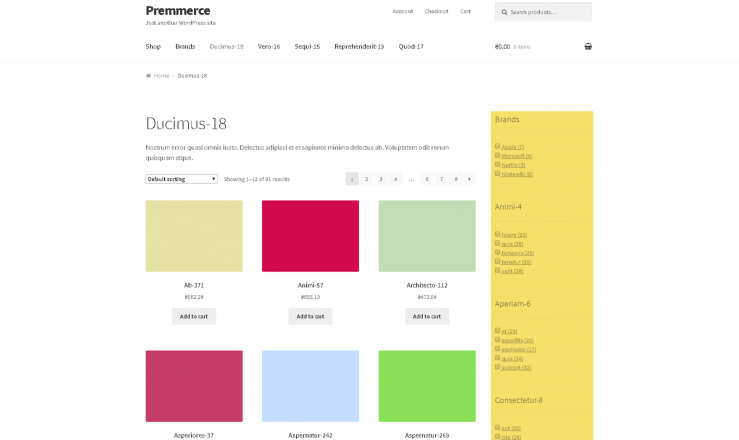Click the cart total amount in header
Viewport: 739px width, 440px height.
point(502,47)
